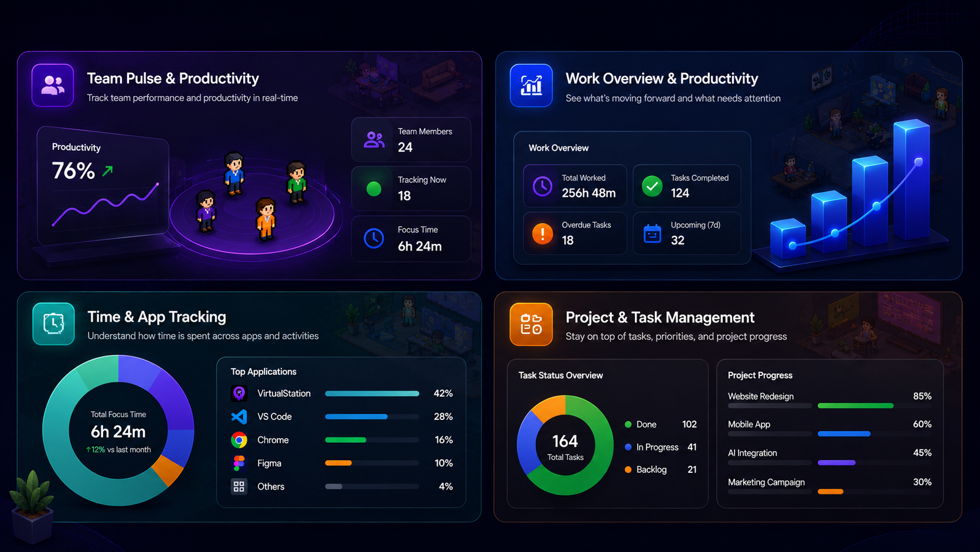Click the blue Focus Time clock icon
Viewport: 980px width, 552px height.
tap(374, 238)
